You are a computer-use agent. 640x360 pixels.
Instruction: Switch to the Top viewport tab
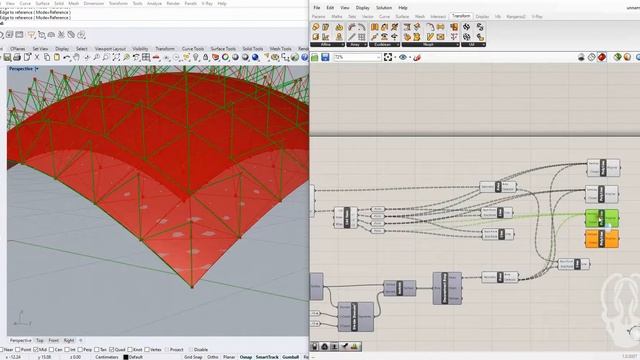point(40,340)
